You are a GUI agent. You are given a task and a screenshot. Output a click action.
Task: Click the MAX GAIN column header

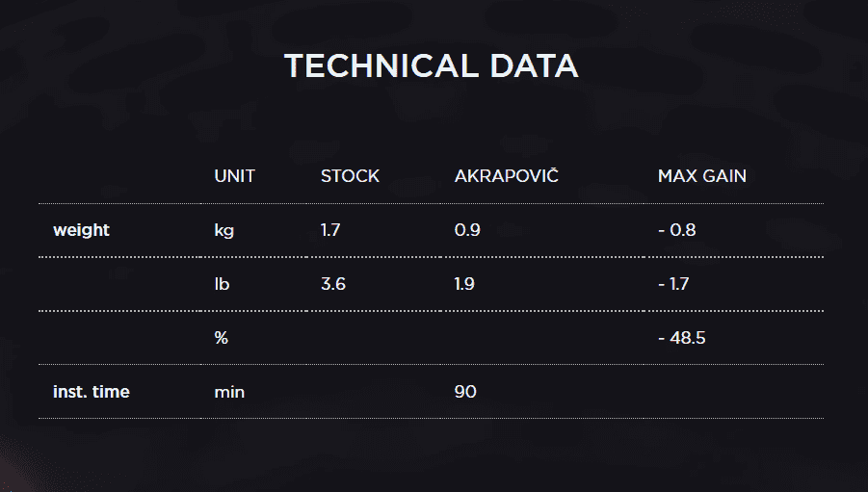point(701,176)
